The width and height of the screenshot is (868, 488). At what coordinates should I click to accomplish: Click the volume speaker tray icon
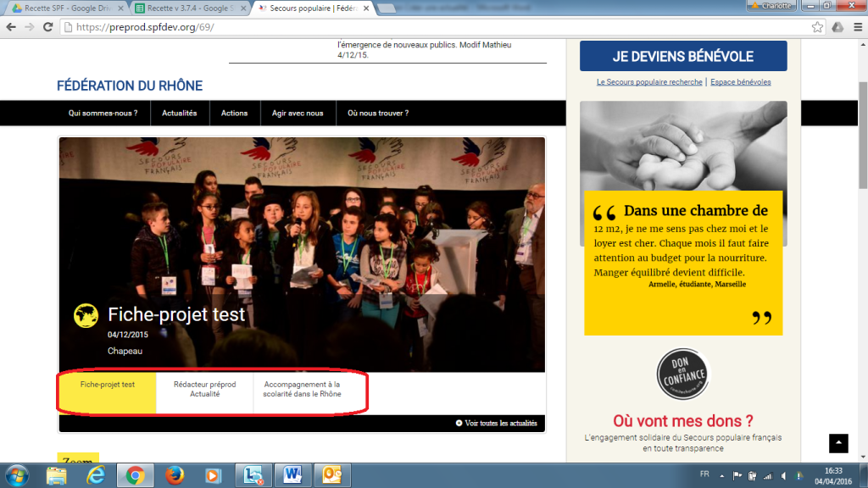pos(783,476)
